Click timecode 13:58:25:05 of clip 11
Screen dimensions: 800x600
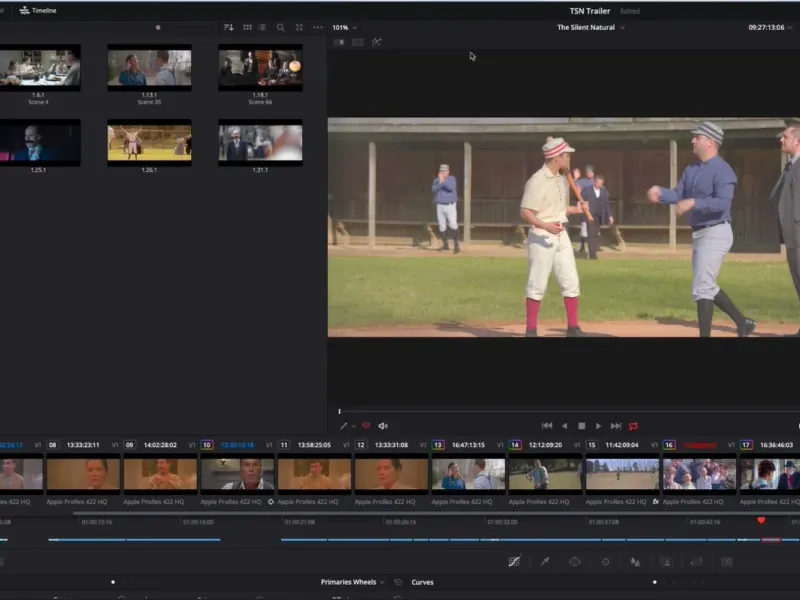pos(314,445)
